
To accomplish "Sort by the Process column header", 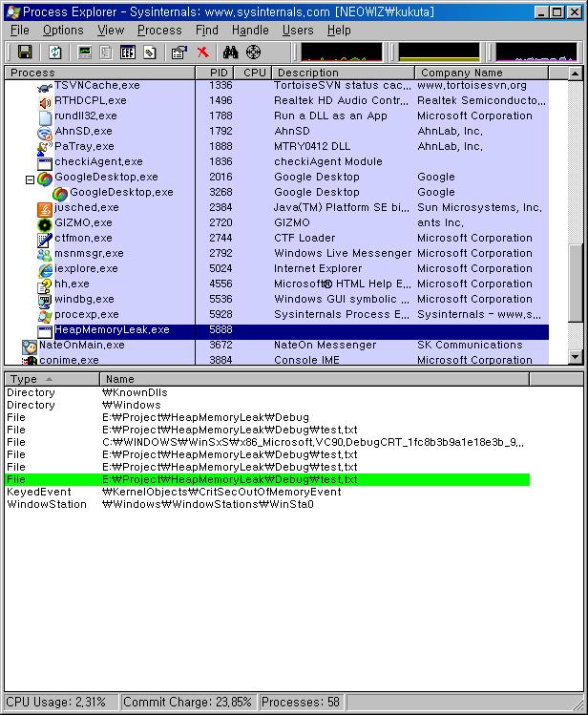I will pyautogui.click(x=100, y=73).
